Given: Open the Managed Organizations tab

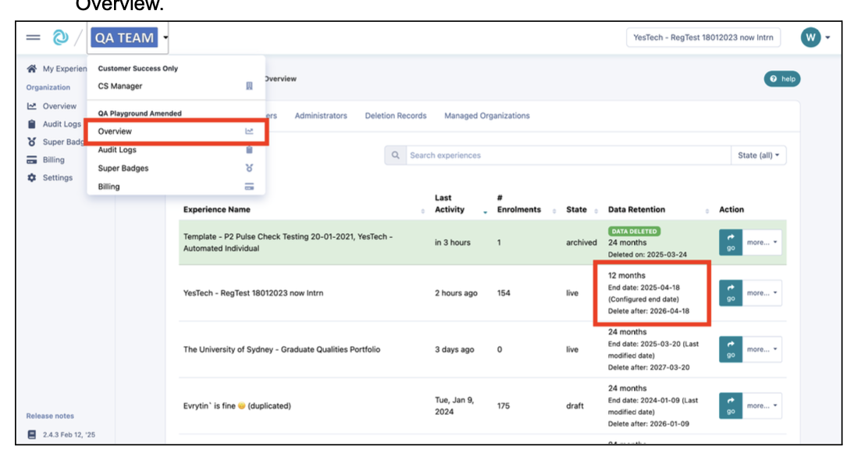Looking at the screenshot, I should coord(486,116).
